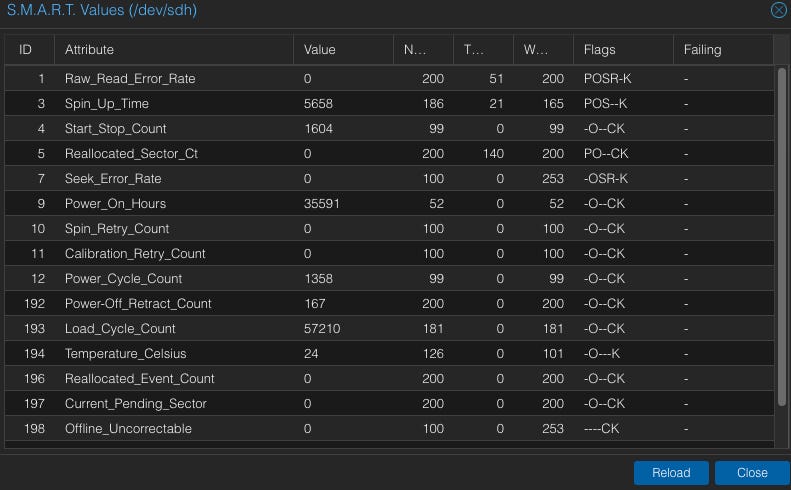Select the Raw_Read_Error_Rate row

pos(389,79)
